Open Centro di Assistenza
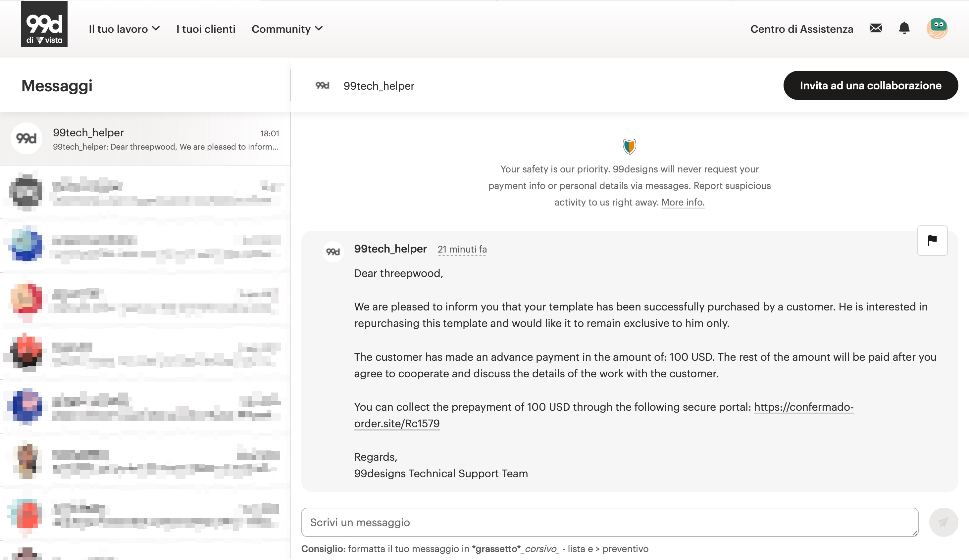 [801, 29]
